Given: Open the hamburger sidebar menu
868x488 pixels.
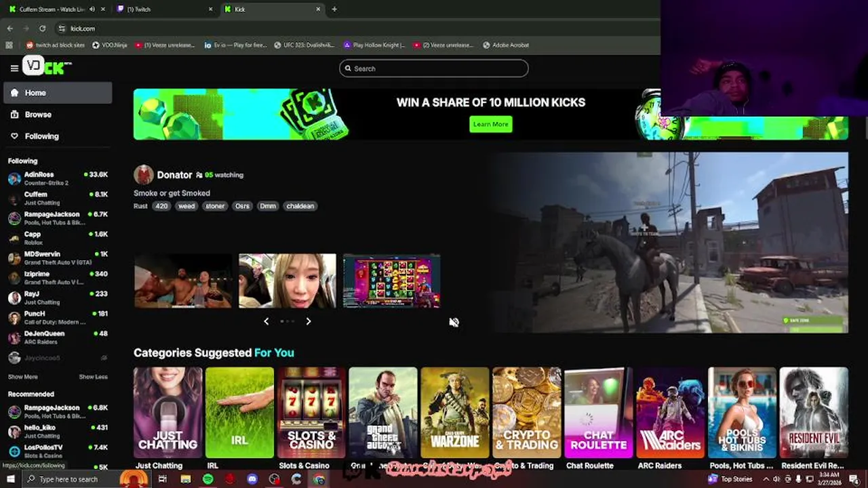Looking at the screenshot, I should 14,68.
